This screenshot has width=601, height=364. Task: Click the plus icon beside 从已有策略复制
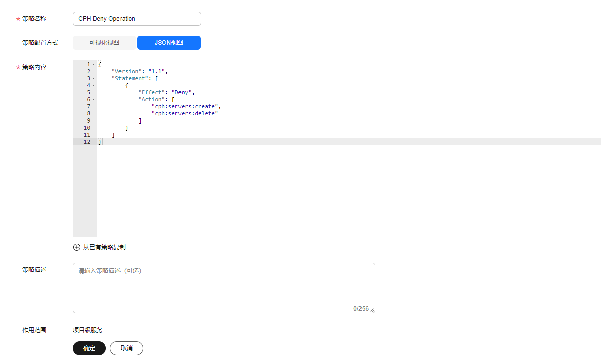pos(76,247)
